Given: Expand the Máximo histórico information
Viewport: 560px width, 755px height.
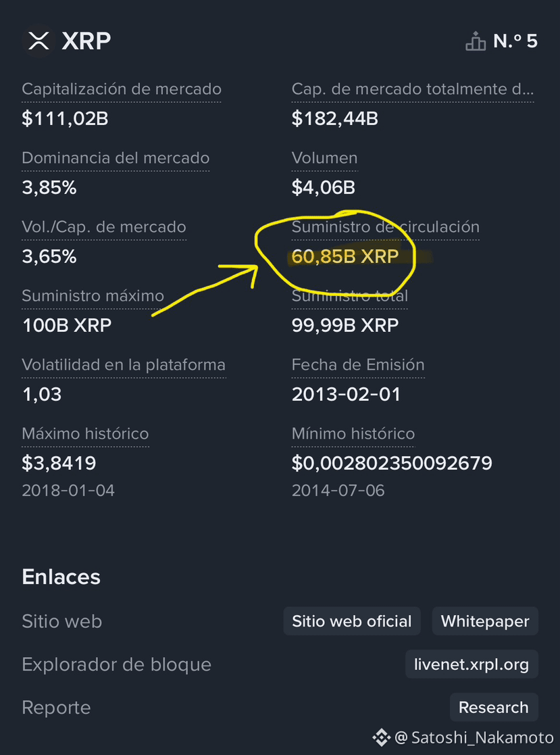Looking at the screenshot, I should [85, 434].
